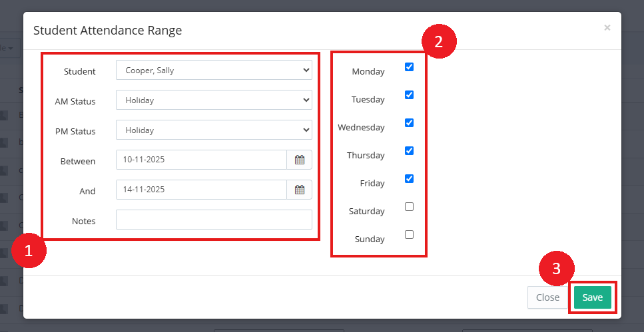Click the Sunday label text

370,240
